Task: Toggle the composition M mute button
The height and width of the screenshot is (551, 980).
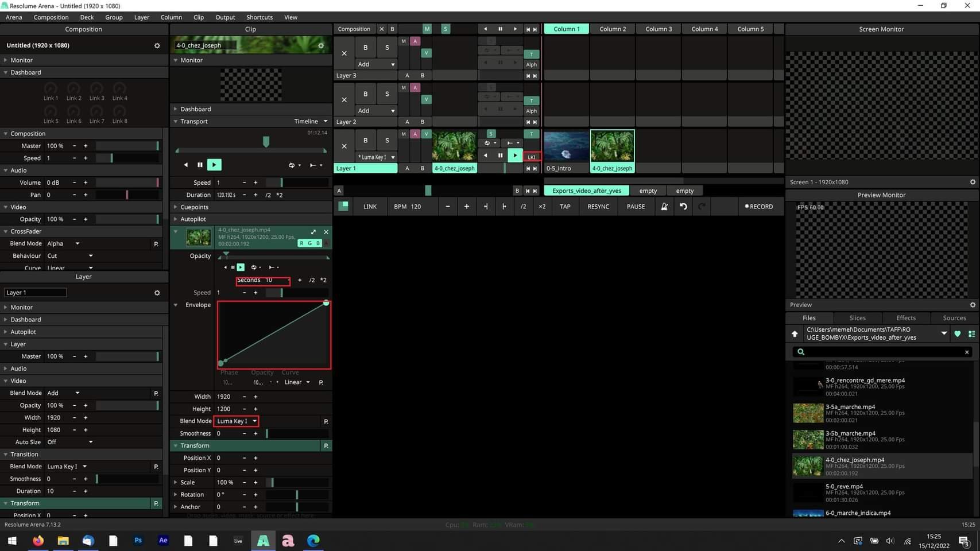Action: click(427, 29)
